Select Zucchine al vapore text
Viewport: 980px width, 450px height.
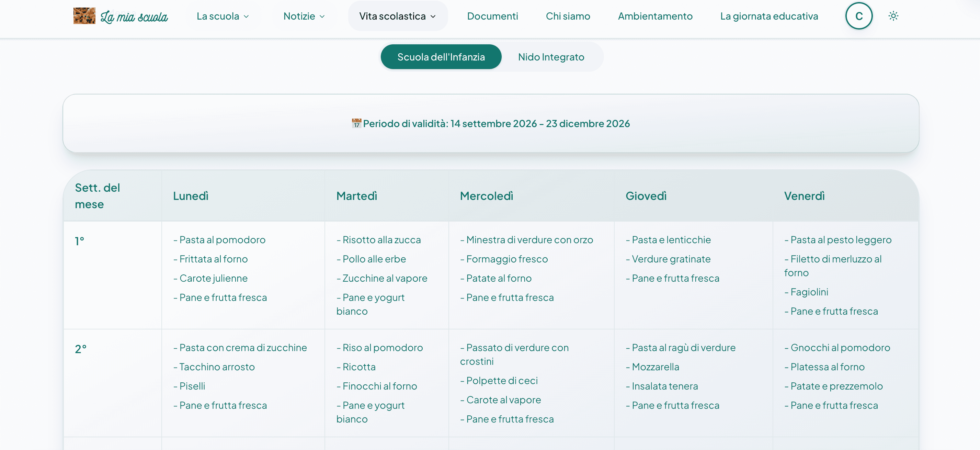382,278
